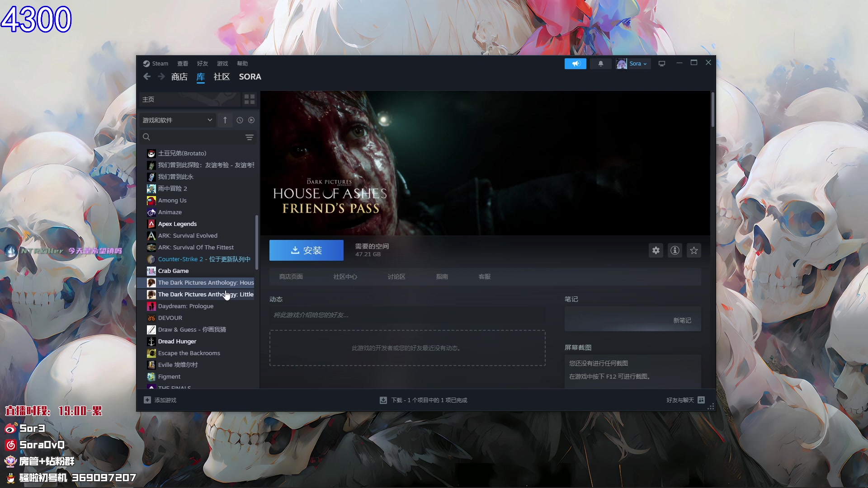The height and width of the screenshot is (488, 868).
Task: Go to library 主页
Action: [x=190, y=99]
